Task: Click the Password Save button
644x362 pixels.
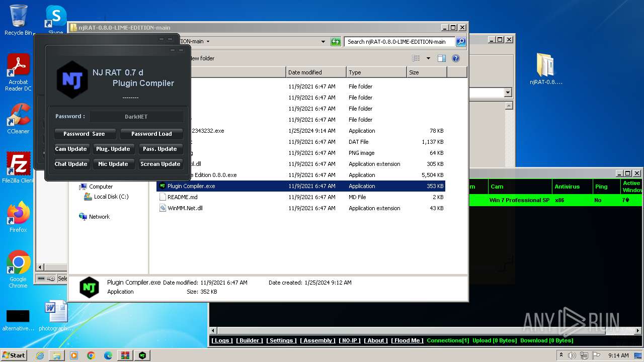Action: [x=85, y=134]
